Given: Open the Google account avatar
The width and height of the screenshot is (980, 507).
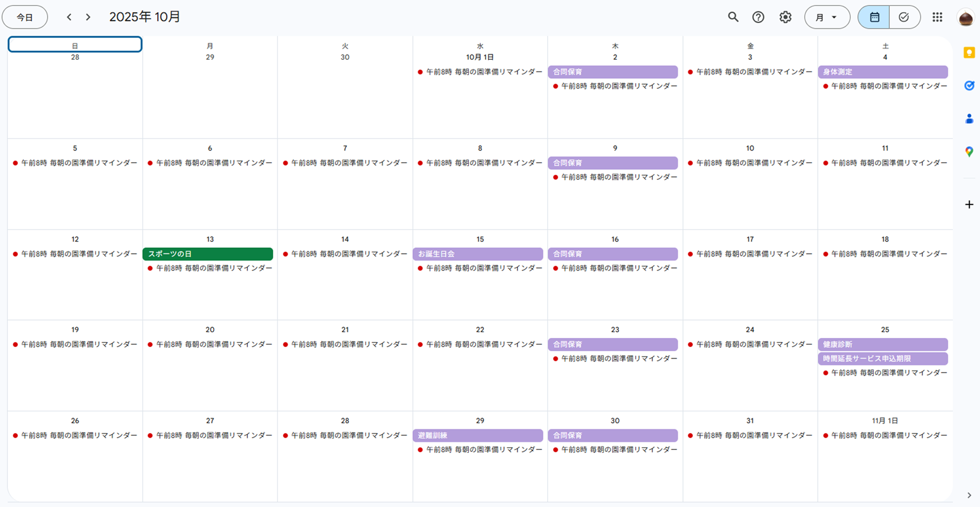Looking at the screenshot, I should [965, 18].
